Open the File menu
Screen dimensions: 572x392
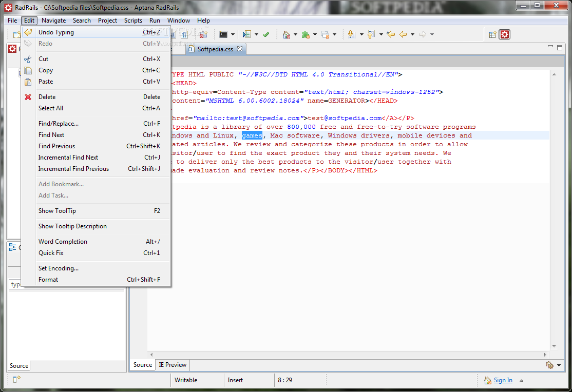[12, 21]
